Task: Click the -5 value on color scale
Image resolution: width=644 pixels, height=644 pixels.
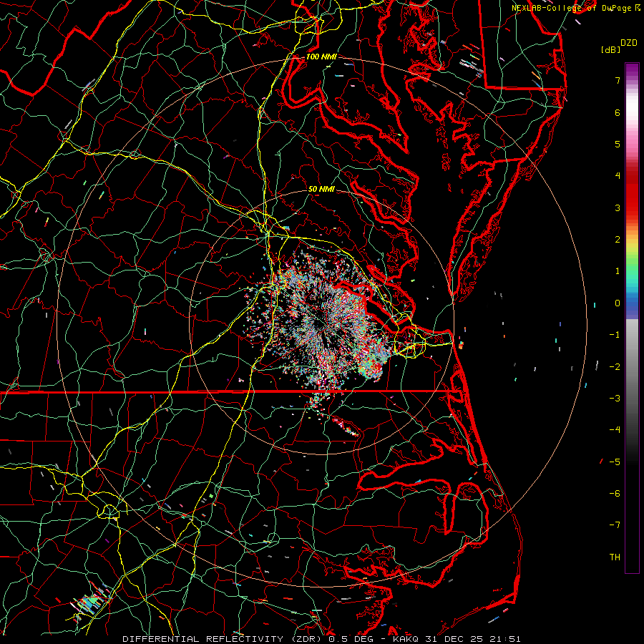Action: point(615,462)
